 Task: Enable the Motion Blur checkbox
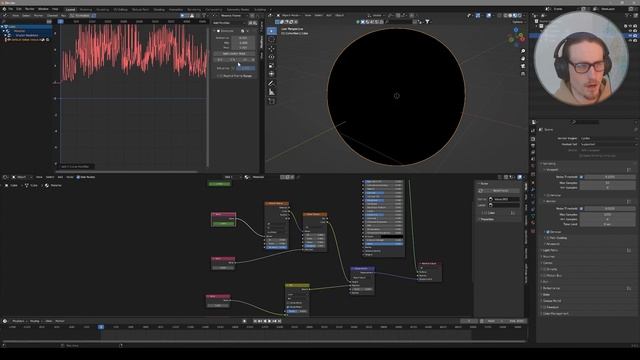[545, 276]
